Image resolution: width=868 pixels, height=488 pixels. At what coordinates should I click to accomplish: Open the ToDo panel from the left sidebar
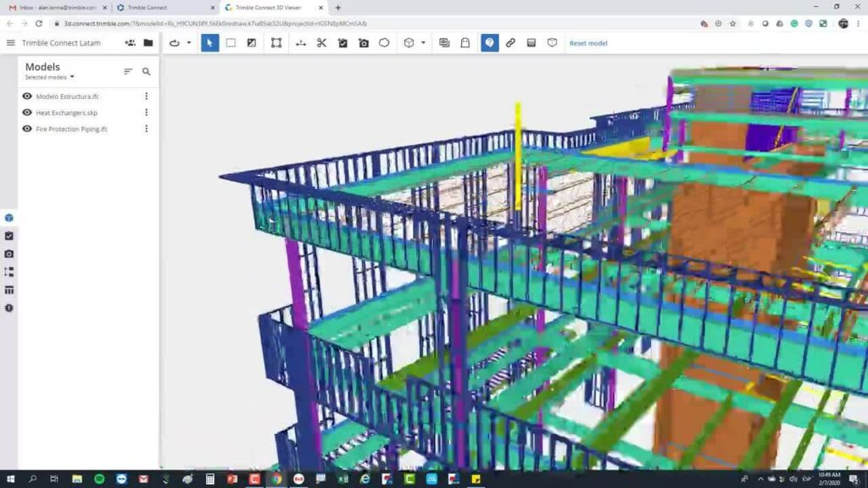click(x=8, y=235)
